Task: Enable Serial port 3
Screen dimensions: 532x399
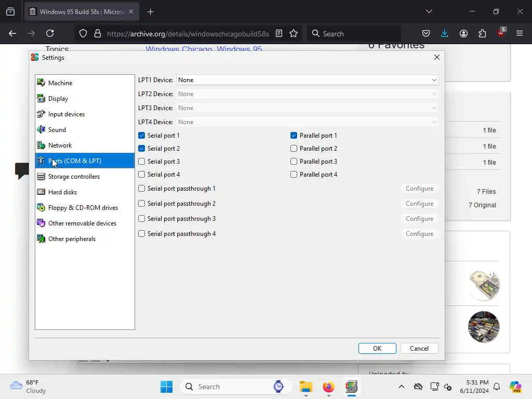Action: click(142, 162)
